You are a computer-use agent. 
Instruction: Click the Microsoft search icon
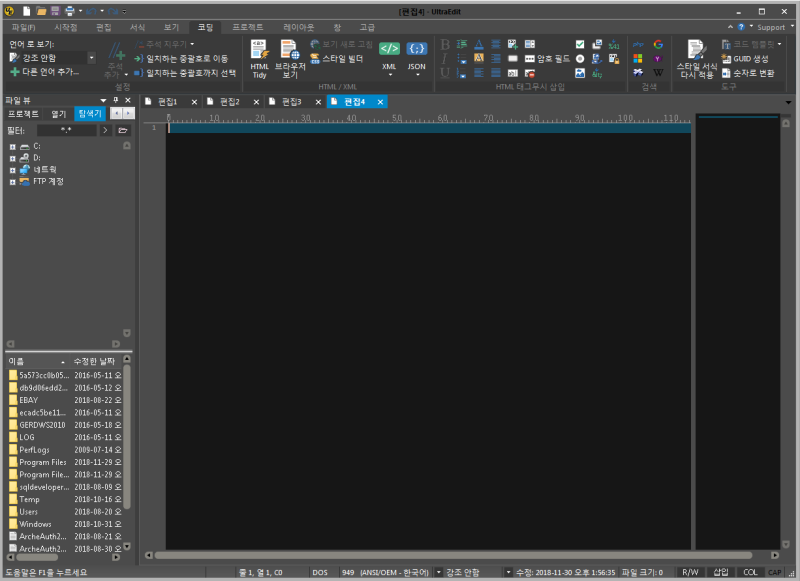coord(638,59)
